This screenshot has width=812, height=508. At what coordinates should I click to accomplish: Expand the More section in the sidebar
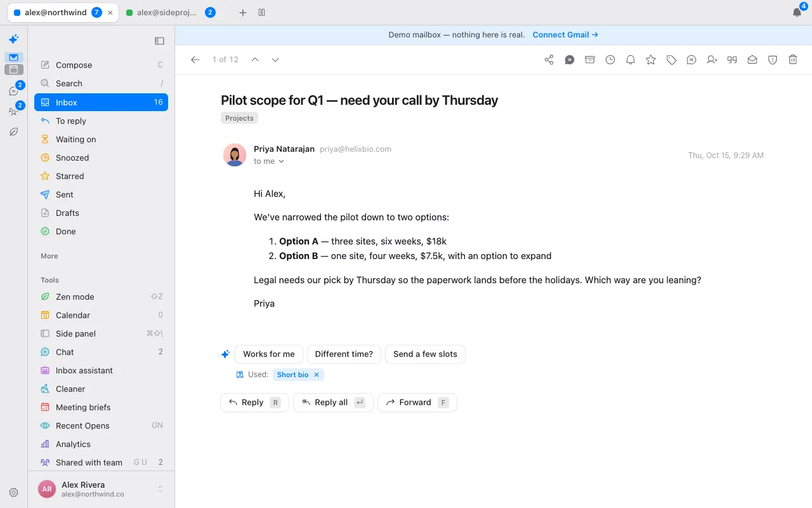click(49, 256)
